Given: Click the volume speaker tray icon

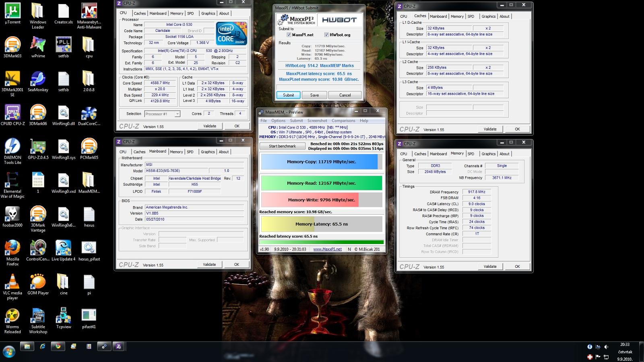Looking at the screenshot, I should point(606,347).
